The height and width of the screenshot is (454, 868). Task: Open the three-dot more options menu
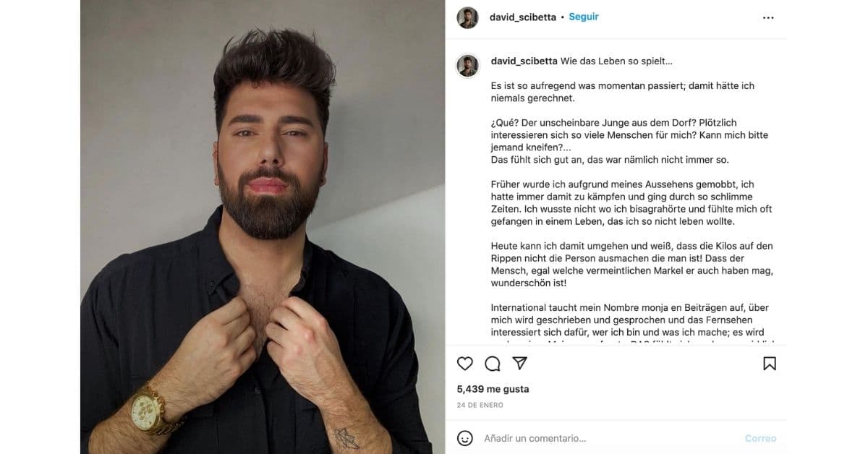click(x=768, y=18)
